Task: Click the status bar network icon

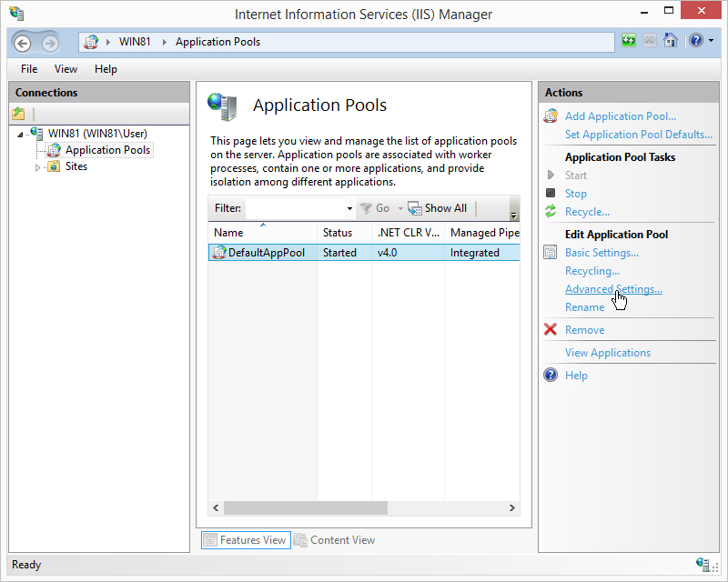Action: [703, 565]
